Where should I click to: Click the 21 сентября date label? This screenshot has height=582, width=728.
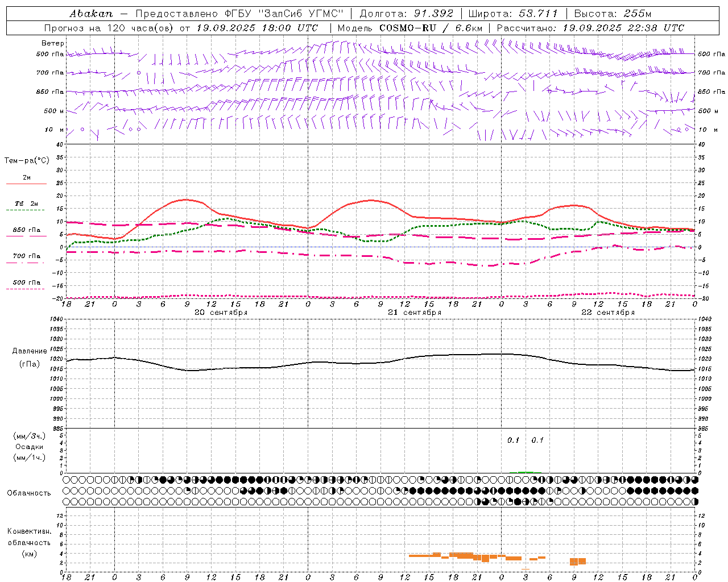415,313
